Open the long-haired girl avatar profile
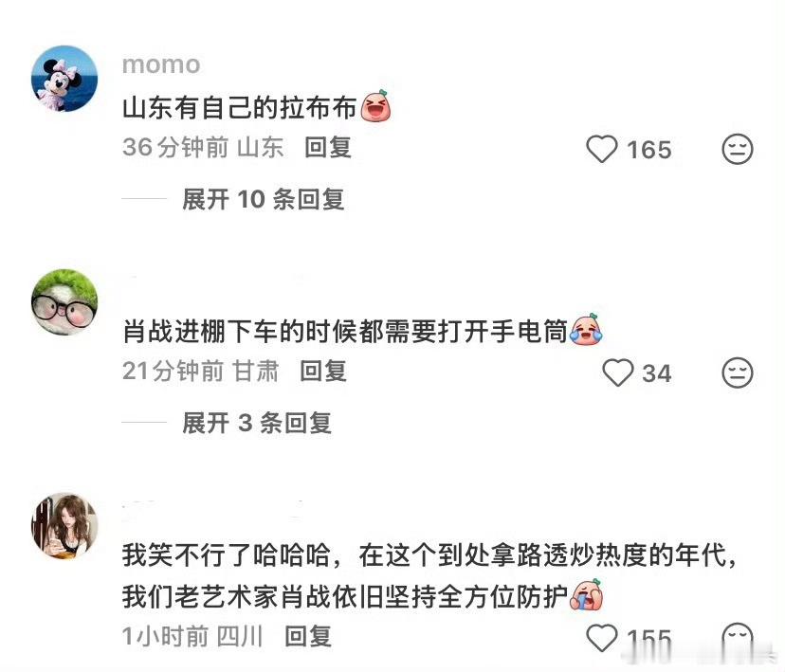The height and width of the screenshot is (672, 785). (x=64, y=525)
